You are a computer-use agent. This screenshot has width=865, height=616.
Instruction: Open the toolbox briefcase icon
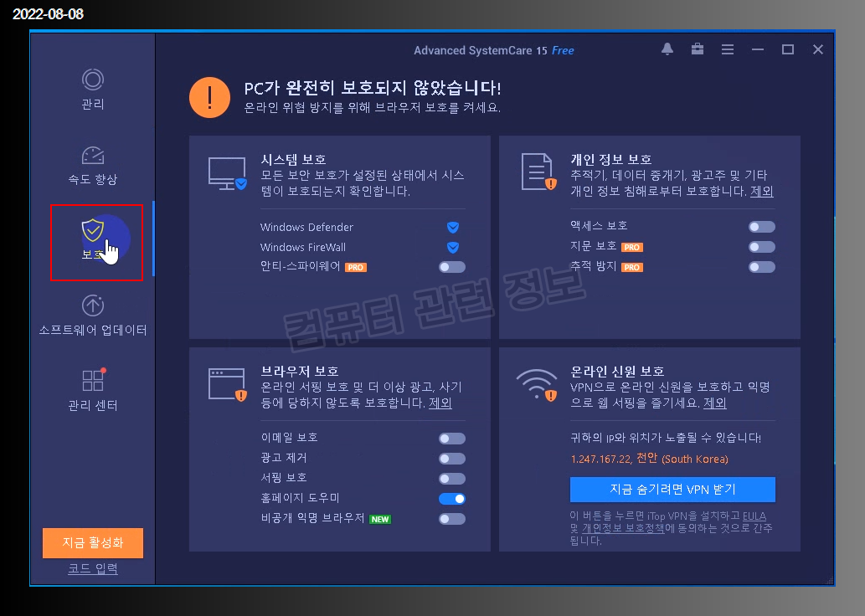click(698, 49)
